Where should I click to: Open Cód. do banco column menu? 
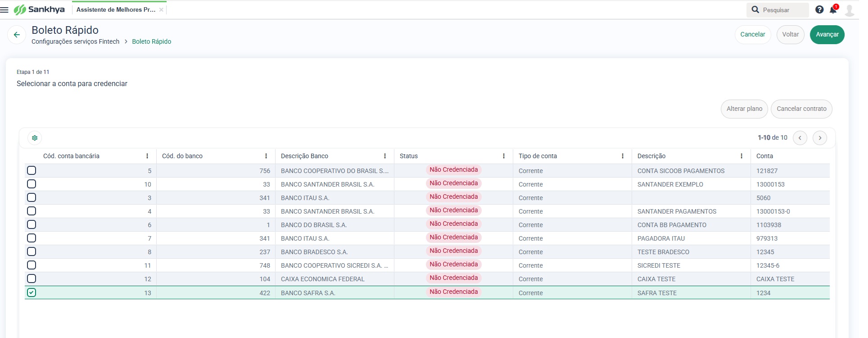pyautogui.click(x=266, y=156)
